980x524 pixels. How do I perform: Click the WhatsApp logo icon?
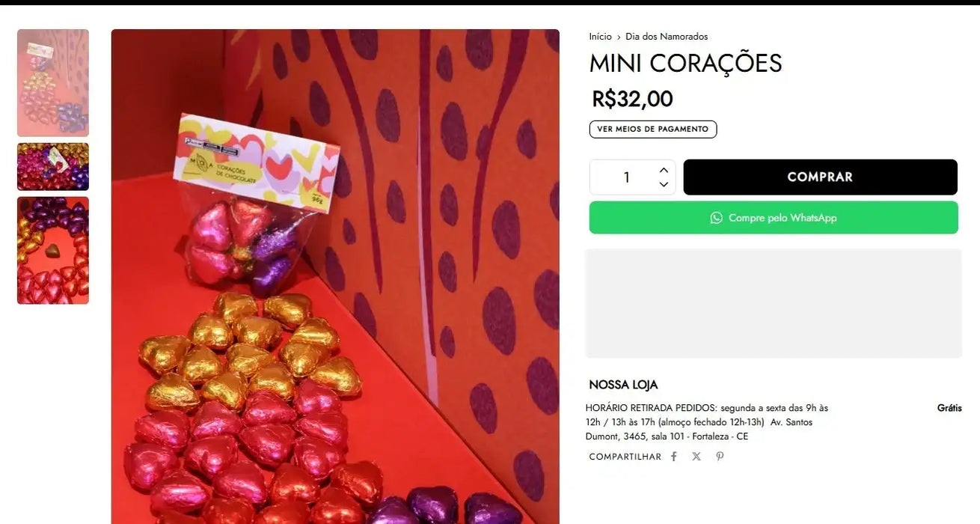click(x=716, y=218)
